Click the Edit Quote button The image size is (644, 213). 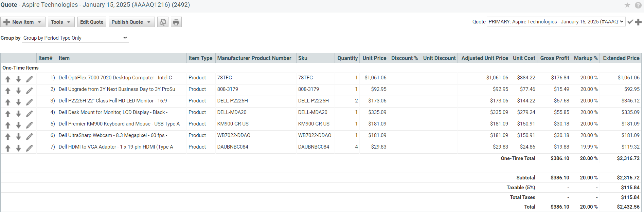92,22
